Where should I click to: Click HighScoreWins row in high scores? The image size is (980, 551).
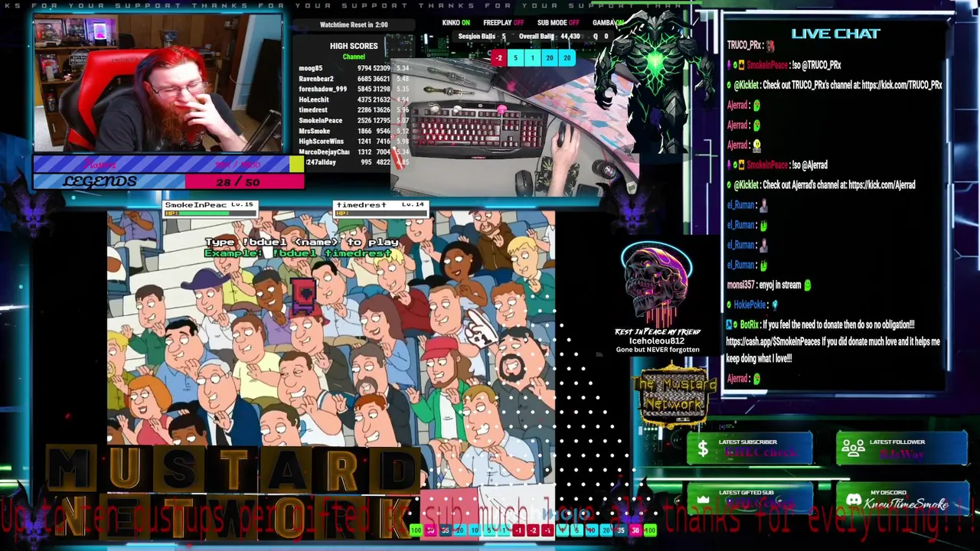coord(354,142)
